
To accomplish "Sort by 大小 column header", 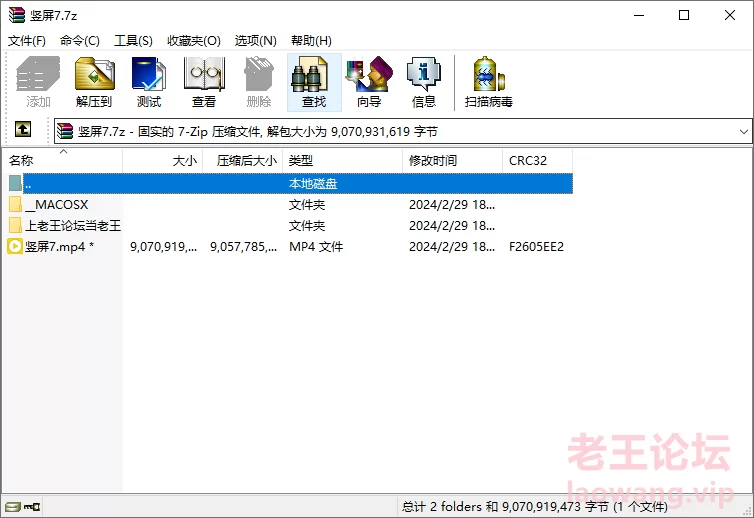I will pyautogui.click(x=163, y=161).
